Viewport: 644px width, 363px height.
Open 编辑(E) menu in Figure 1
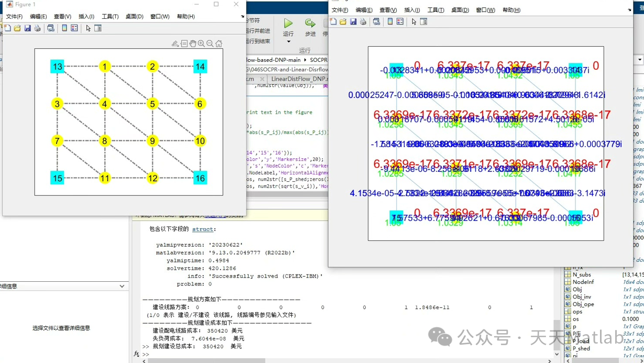(38, 16)
